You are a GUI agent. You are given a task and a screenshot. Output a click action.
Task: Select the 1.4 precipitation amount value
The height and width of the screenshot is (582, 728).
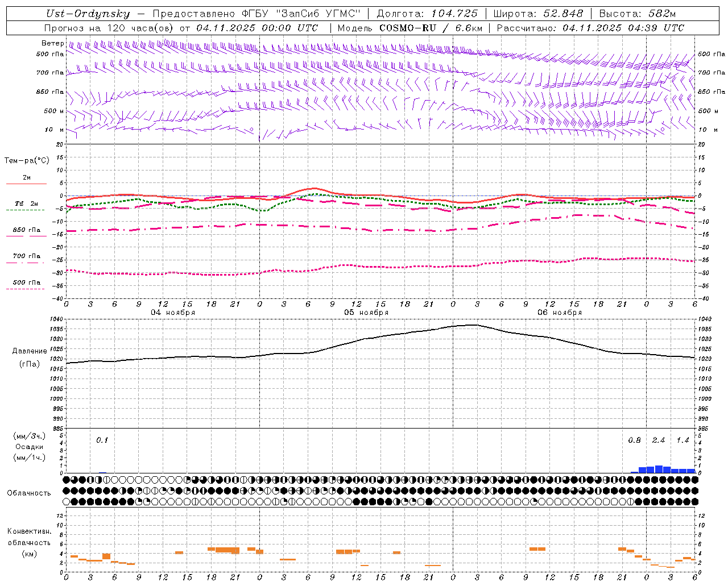[x=682, y=440]
